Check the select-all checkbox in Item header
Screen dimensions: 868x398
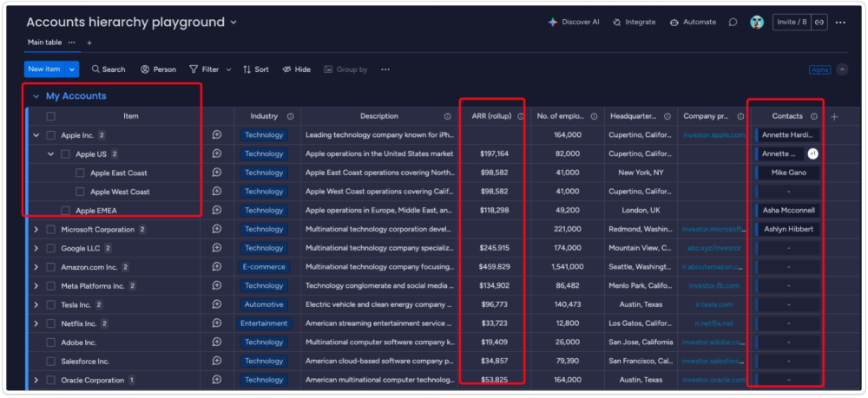(x=50, y=116)
